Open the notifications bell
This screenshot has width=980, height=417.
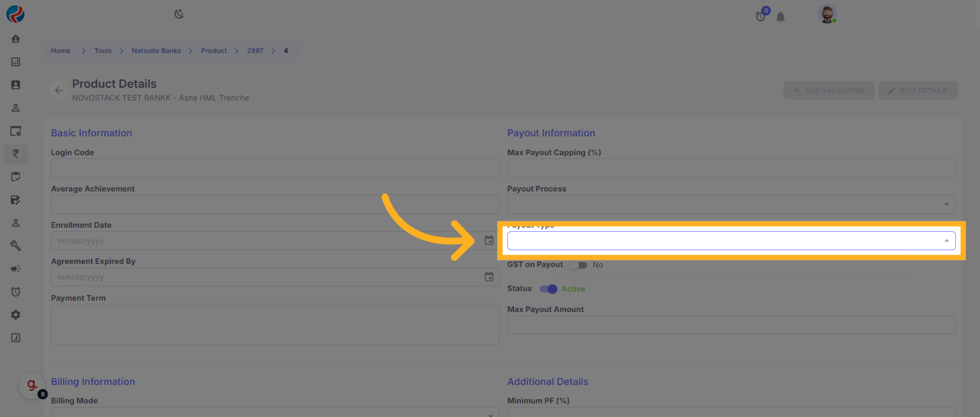[780, 17]
